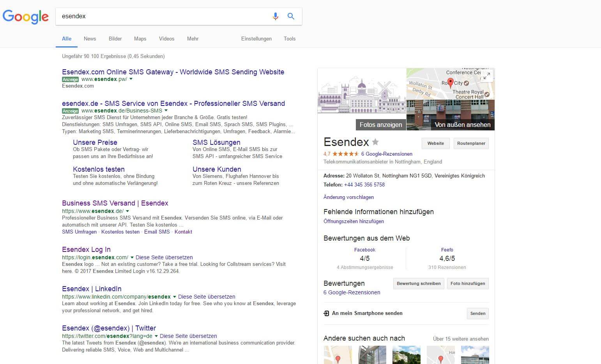Switch to the Maps tab
The width and height of the screenshot is (601, 364).
tap(140, 39)
